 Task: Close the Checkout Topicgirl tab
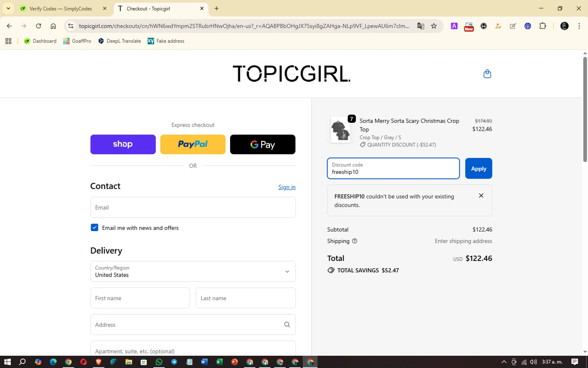202,8
